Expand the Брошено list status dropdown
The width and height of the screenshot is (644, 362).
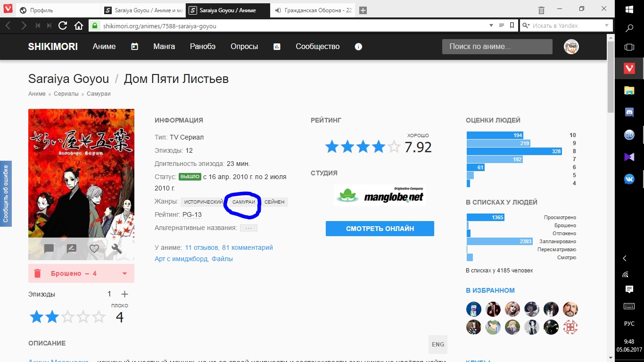click(124, 274)
